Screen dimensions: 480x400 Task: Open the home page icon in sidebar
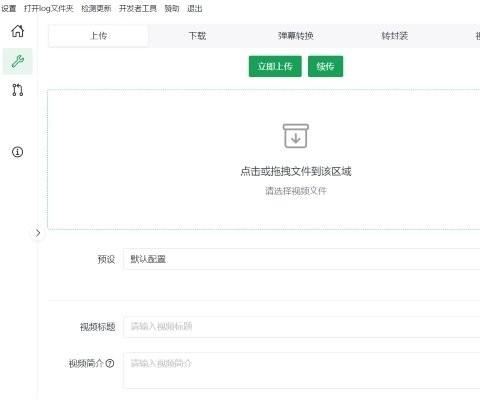point(18,31)
